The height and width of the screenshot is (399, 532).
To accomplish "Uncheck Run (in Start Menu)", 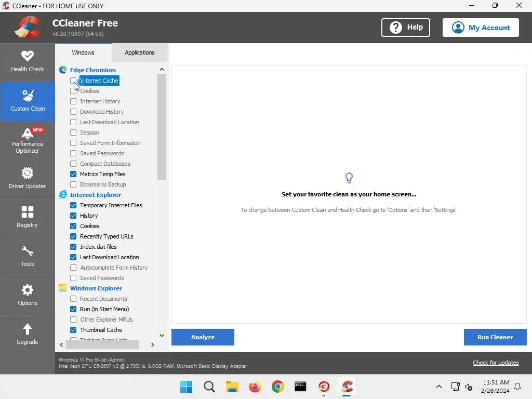I will pos(73,309).
